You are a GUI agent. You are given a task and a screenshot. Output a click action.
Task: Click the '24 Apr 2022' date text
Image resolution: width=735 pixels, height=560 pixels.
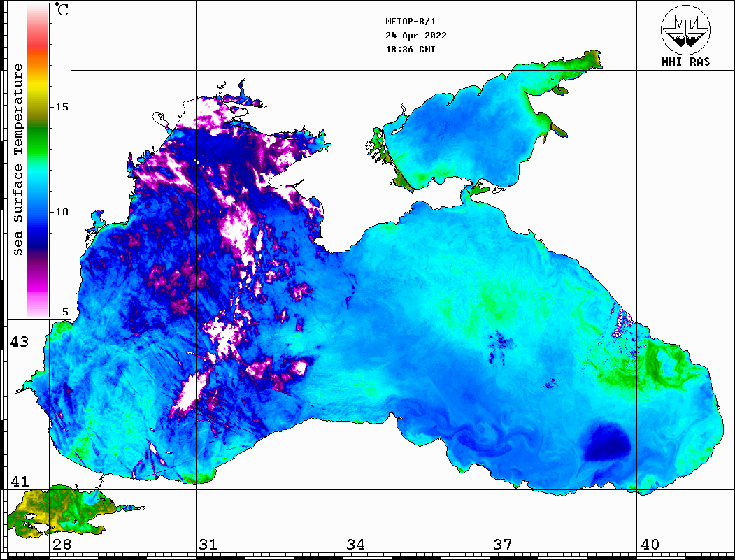pos(416,36)
